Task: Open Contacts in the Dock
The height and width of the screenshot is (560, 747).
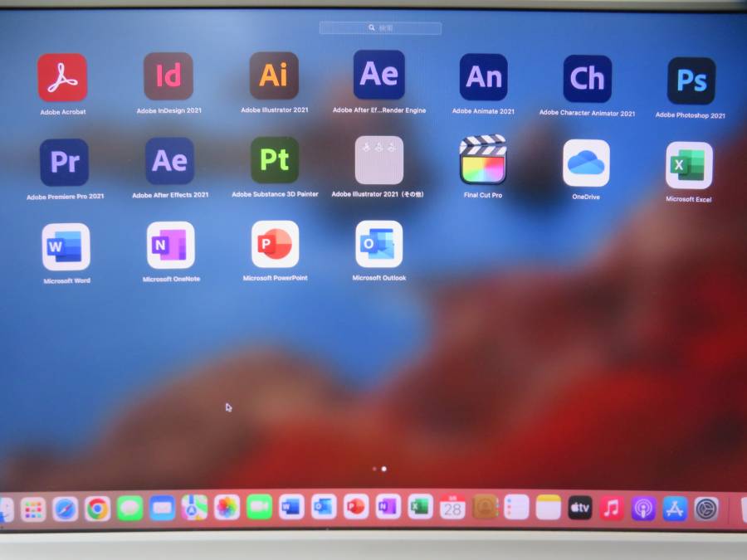Action: (x=485, y=507)
